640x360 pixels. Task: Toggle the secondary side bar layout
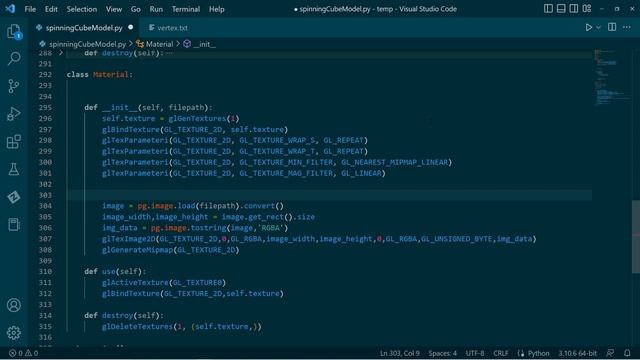(x=573, y=9)
